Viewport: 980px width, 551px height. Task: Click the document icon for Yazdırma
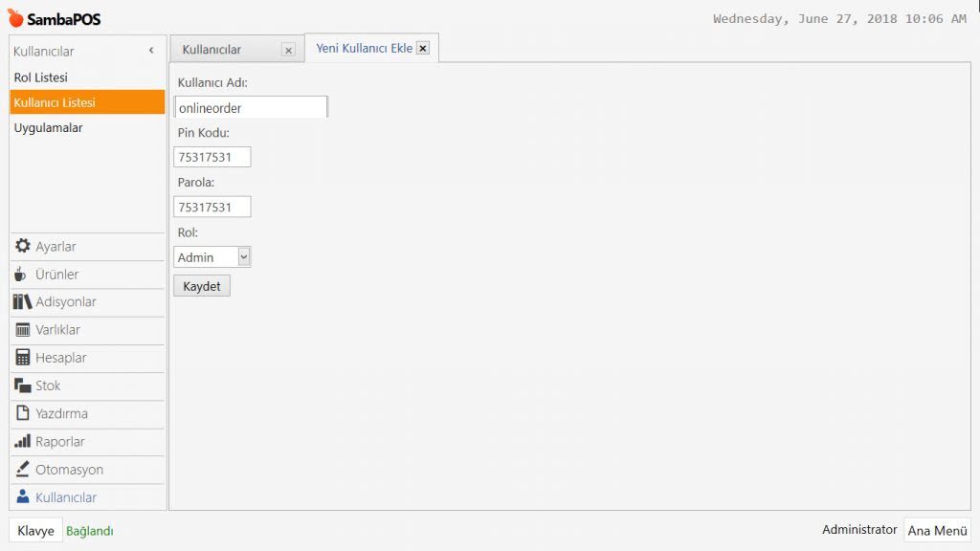[23, 413]
